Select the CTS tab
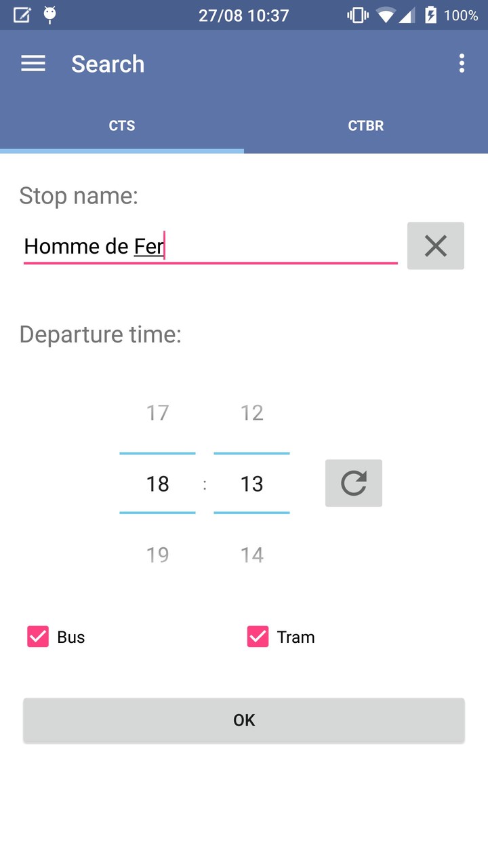488x868 pixels. click(122, 125)
